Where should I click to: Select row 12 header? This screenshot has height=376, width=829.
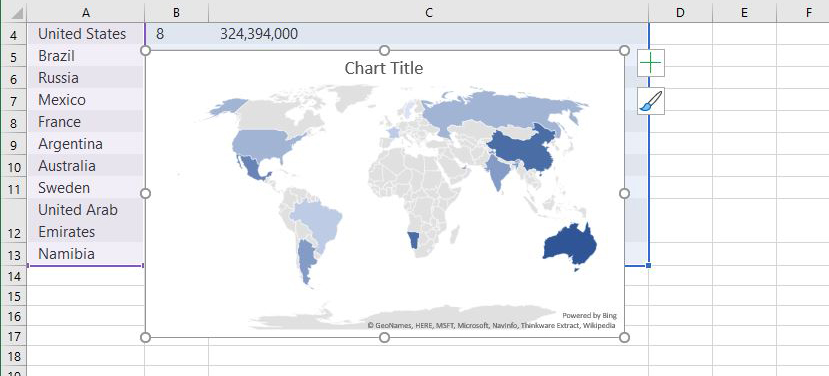tap(14, 221)
